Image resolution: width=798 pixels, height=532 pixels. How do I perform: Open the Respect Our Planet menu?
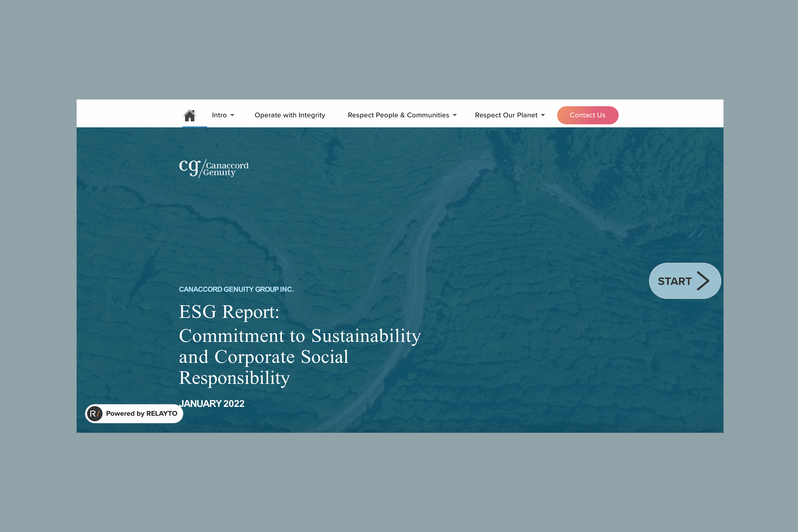click(506, 115)
